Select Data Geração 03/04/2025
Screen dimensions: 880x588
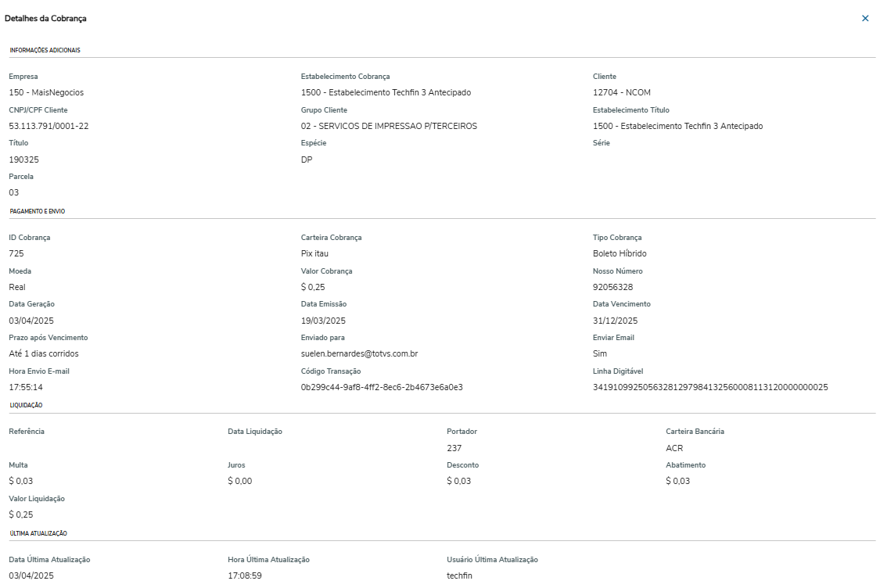pos(31,321)
